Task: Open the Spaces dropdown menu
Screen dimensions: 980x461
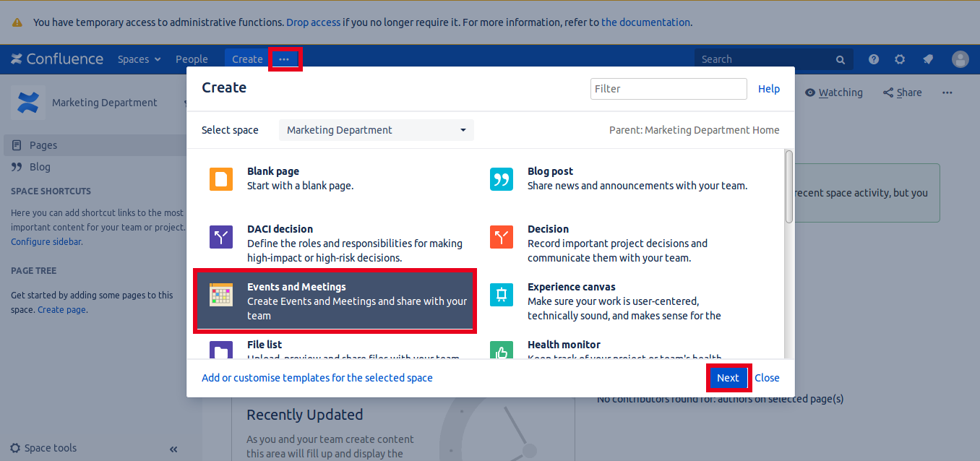Action: click(139, 59)
